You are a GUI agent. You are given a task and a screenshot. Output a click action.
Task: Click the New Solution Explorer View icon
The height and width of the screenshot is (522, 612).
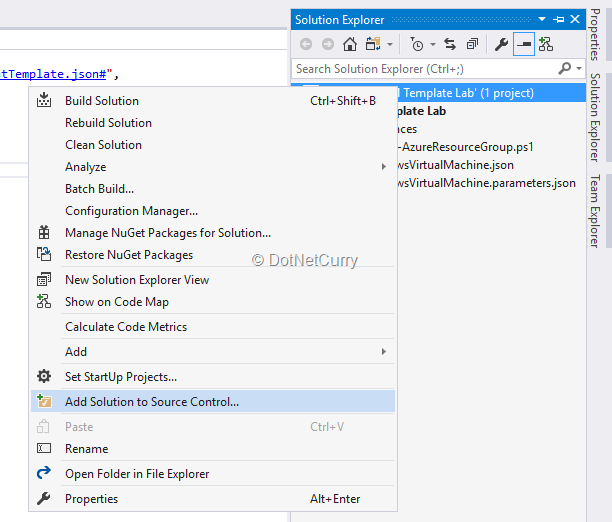44,280
